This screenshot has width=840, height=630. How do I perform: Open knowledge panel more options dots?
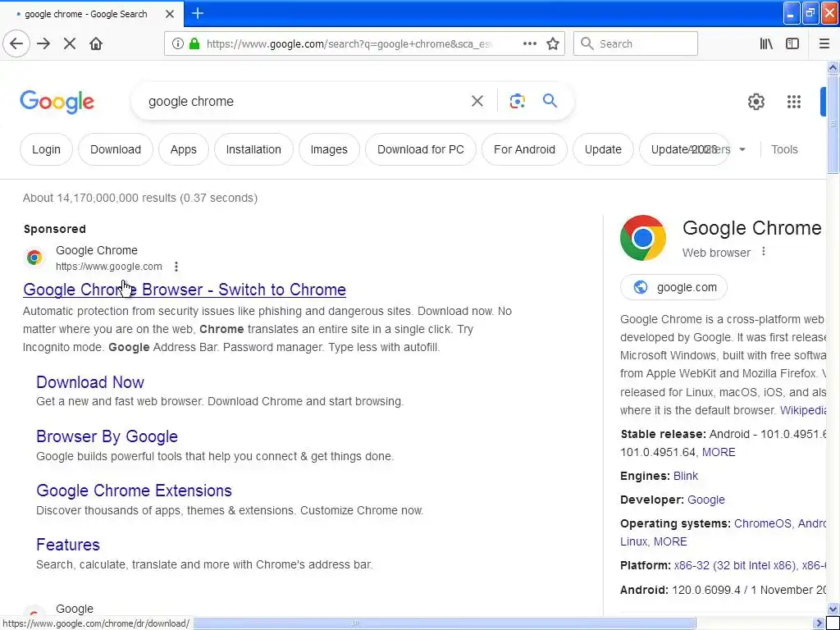pyautogui.click(x=764, y=252)
